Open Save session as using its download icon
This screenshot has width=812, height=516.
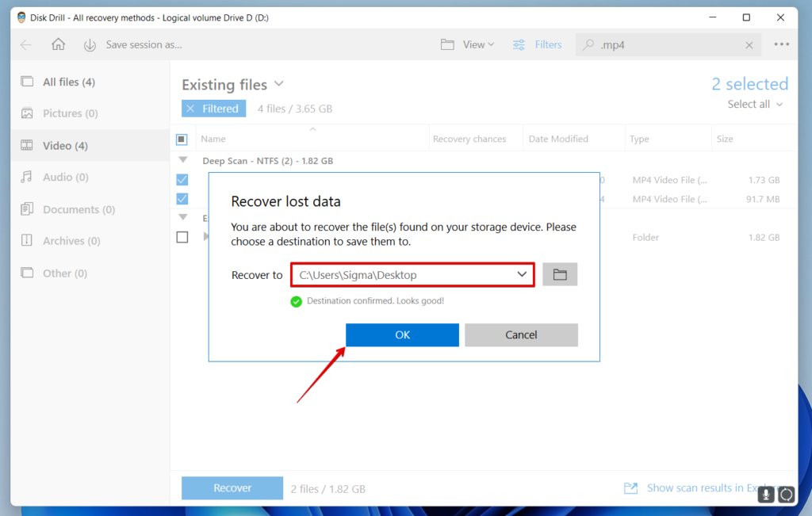click(x=89, y=44)
